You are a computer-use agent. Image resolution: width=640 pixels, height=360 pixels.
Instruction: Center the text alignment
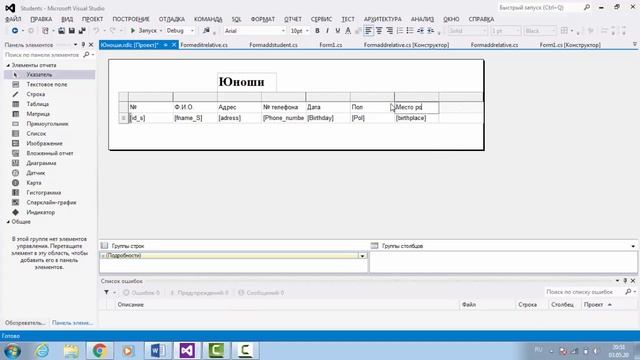point(379,31)
